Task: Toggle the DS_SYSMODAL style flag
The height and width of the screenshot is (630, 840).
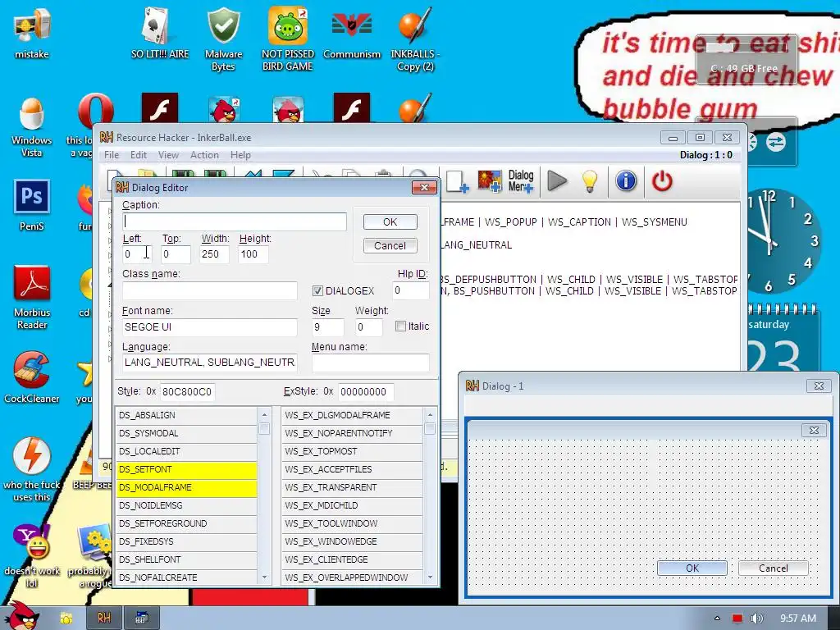Action: 186,433
